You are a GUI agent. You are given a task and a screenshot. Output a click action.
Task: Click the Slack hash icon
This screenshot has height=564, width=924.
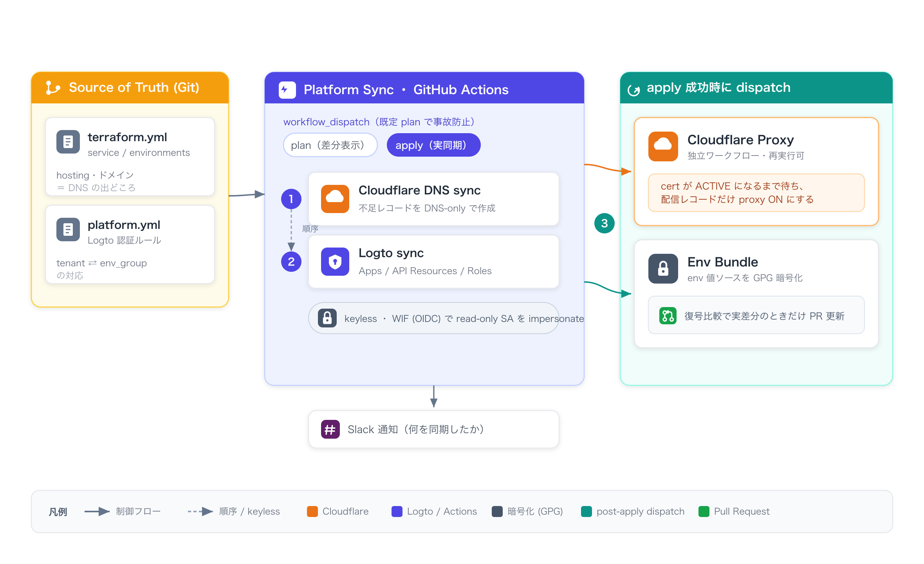point(330,429)
